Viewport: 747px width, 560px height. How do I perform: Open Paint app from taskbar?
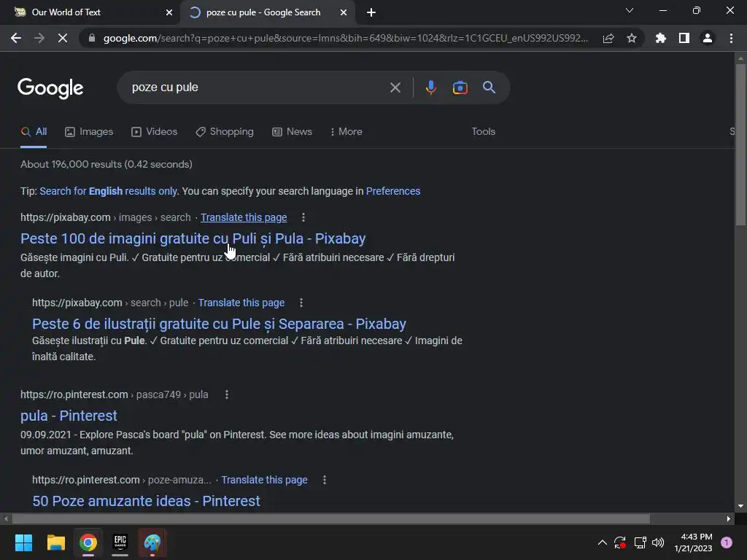point(152,542)
